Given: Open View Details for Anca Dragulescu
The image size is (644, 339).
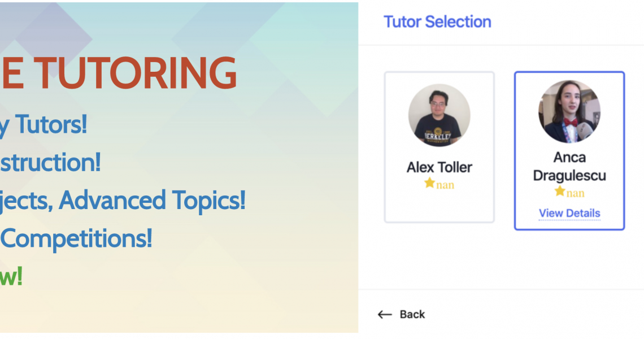Looking at the screenshot, I should [569, 213].
